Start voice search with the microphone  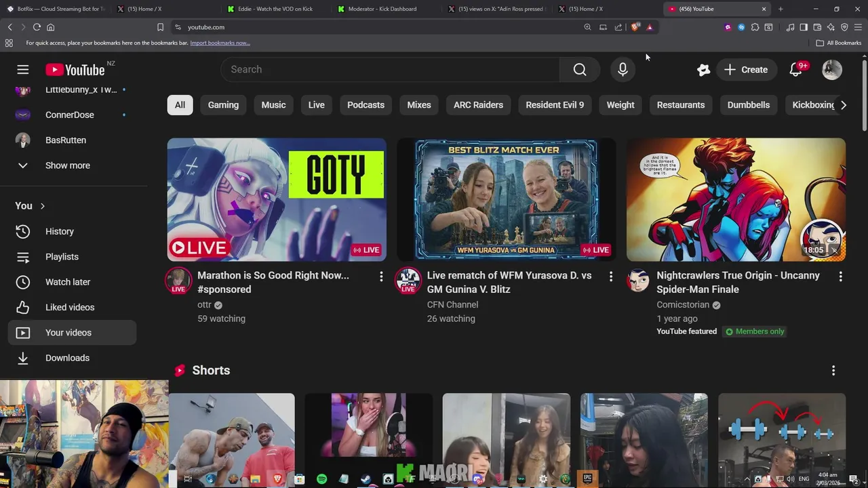pos(623,69)
